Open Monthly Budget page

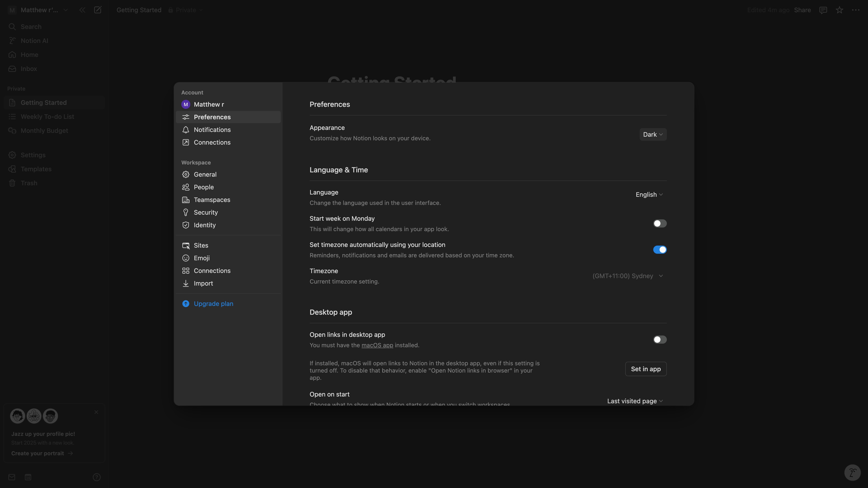pos(54,131)
